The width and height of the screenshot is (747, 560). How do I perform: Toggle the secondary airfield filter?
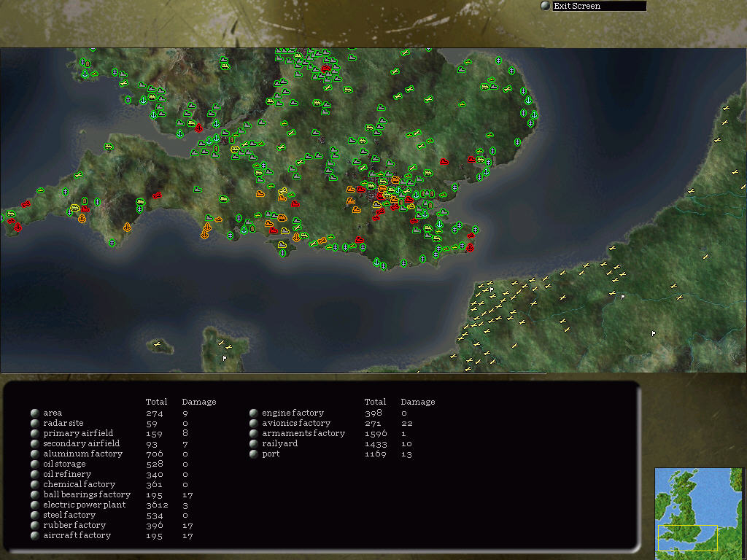point(35,443)
